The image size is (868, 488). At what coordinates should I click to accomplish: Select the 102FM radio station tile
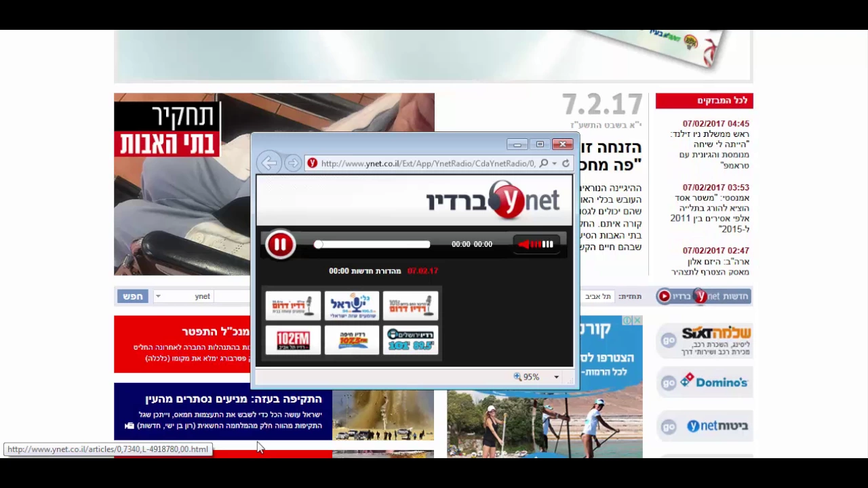[x=293, y=340]
